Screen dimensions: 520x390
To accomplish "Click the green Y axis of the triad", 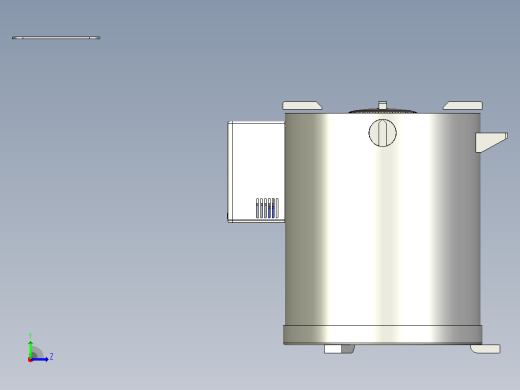I will (30, 349).
